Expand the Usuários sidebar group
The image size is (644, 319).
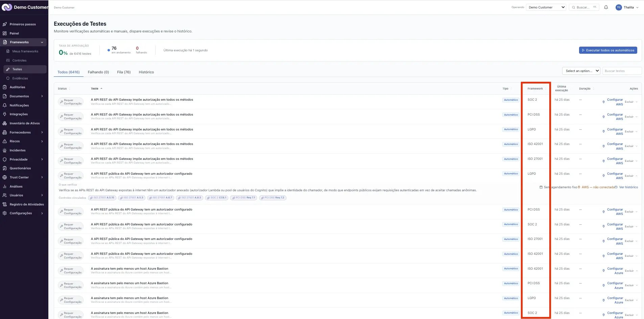42,195
